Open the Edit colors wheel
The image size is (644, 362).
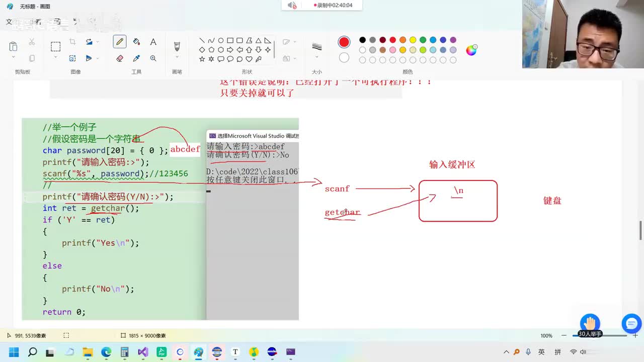[x=471, y=50]
